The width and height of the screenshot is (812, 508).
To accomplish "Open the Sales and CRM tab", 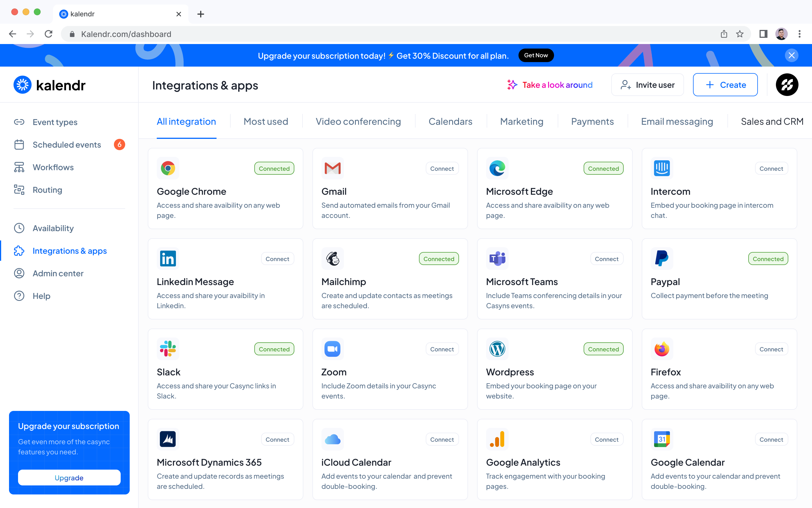I will click(x=772, y=121).
